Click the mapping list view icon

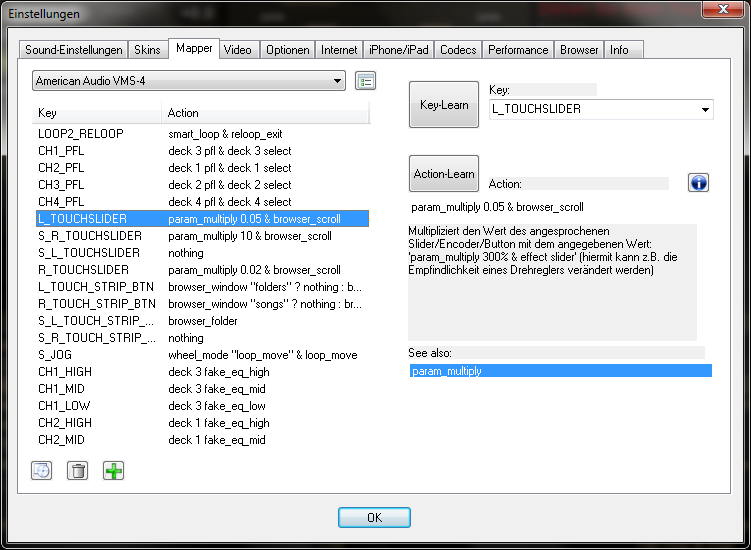[x=365, y=81]
